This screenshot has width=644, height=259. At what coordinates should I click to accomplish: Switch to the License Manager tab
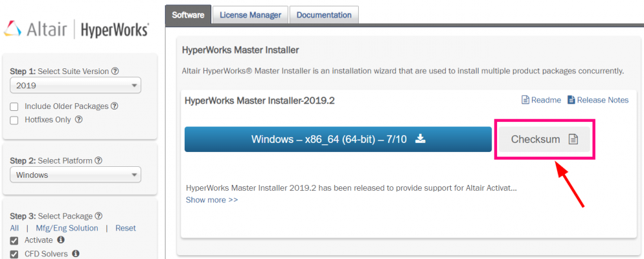coord(250,15)
